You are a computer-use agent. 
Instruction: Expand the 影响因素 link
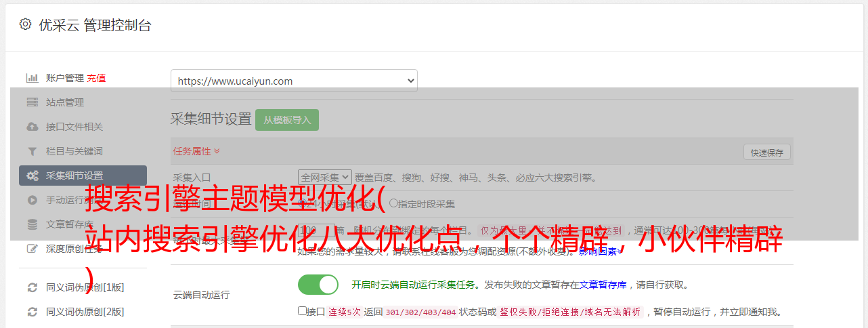601,251
